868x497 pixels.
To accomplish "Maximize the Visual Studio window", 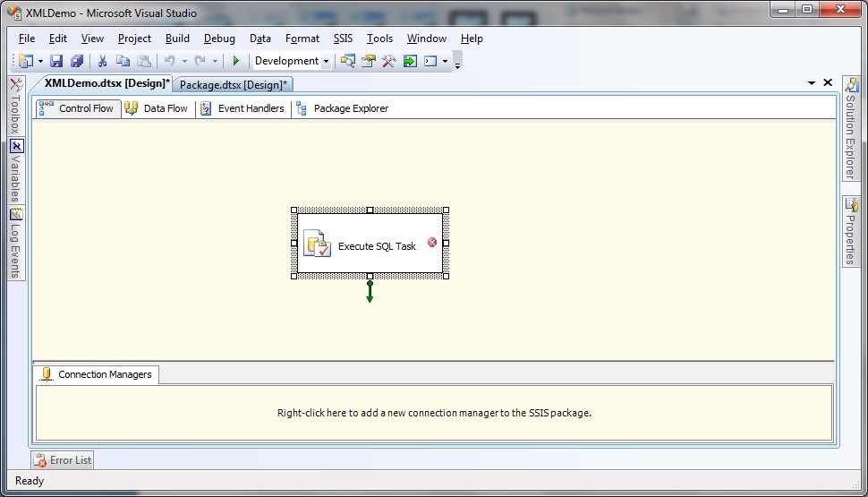I will (807, 10).
